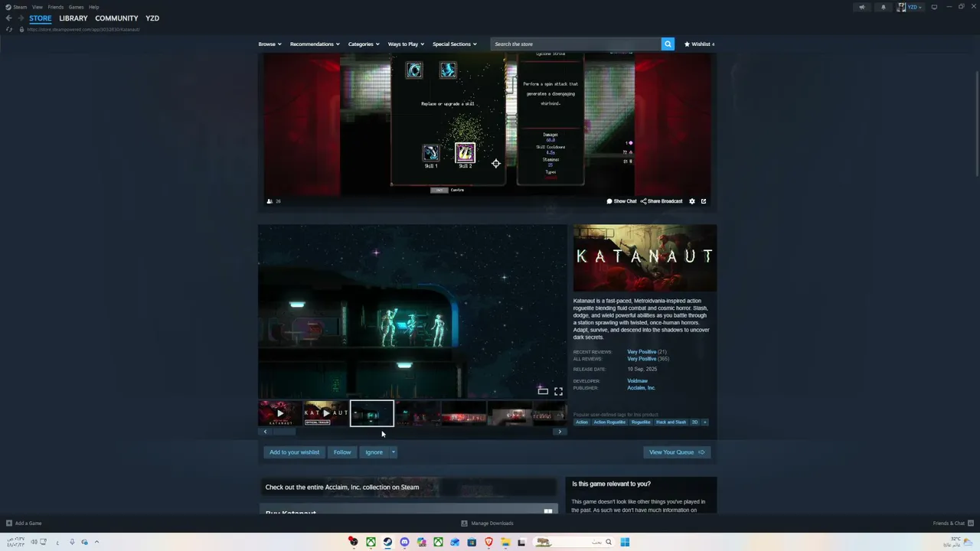The width and height of the screenshot is (980, 551).
Task: Click the YZD profile avatar picture
Action: 902,7
